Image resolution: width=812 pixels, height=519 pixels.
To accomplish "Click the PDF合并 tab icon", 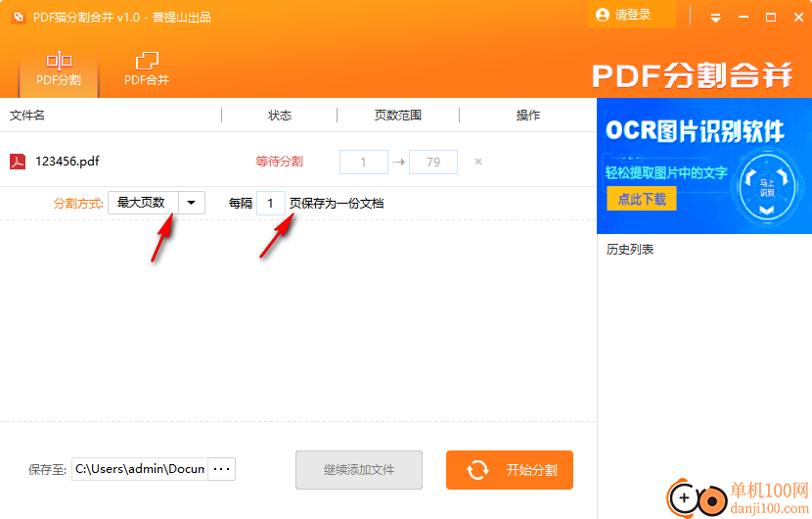I will pos(147,61).
